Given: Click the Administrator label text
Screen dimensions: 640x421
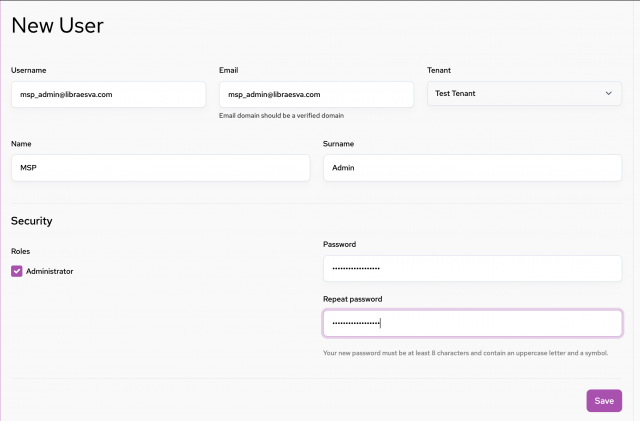Looking at the screenshot, I should (x=49, y=271).
